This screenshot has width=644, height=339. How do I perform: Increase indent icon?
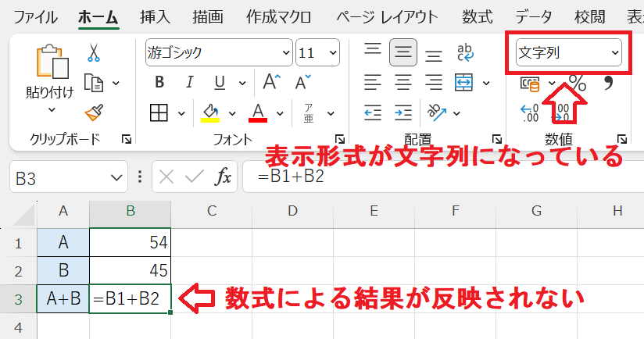[403, 112]
